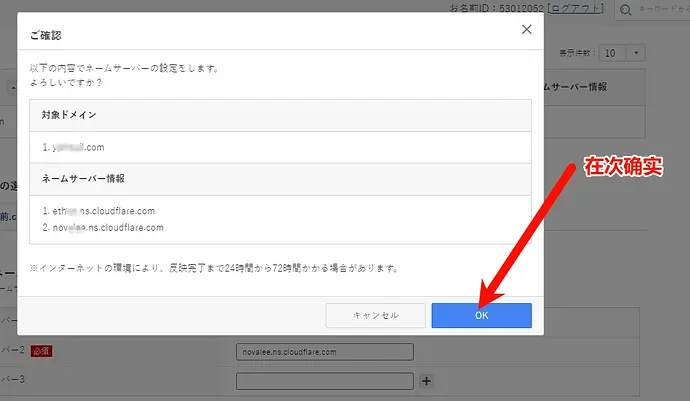
Task: Confirm nameserver settings with the OK button
Action: click(481, 315)
